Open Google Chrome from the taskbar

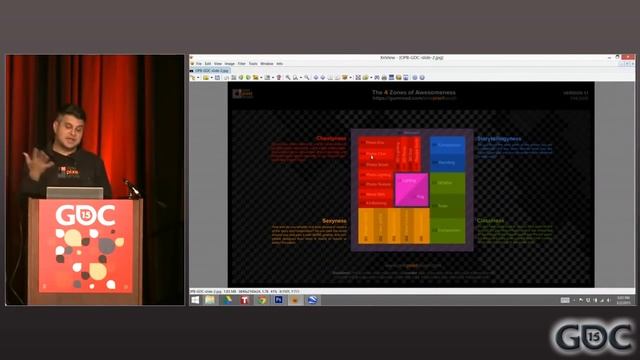click(x=262, y=300)
